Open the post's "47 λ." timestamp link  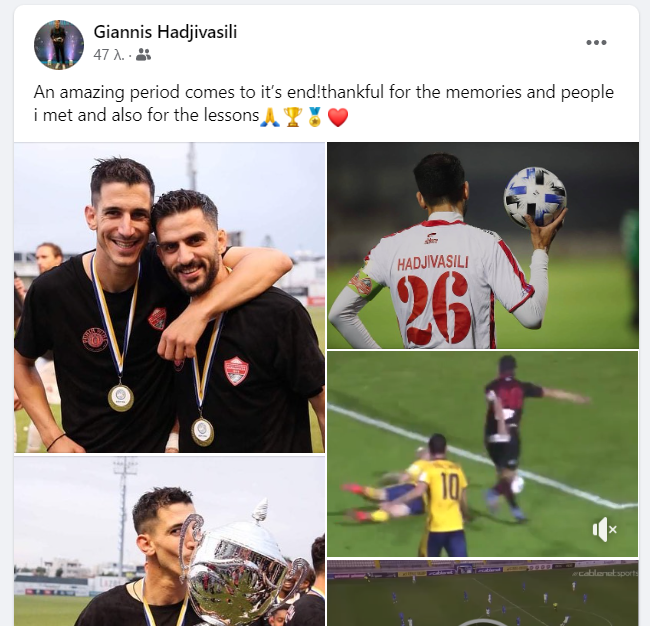pos(109,55)
